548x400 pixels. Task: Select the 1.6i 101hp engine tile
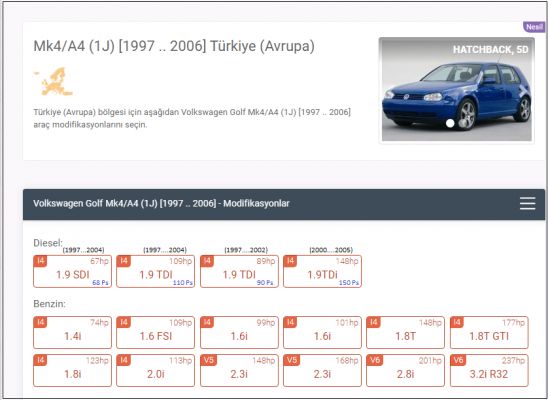tap(322, 333)
